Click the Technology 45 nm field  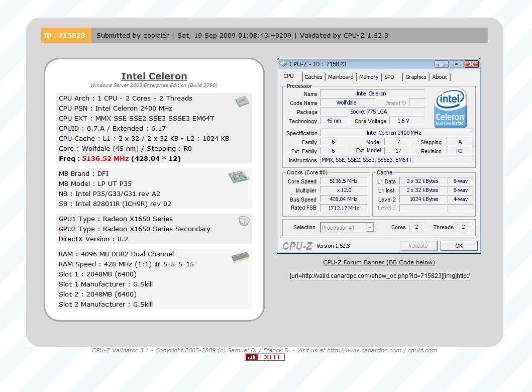pos(334,121)
